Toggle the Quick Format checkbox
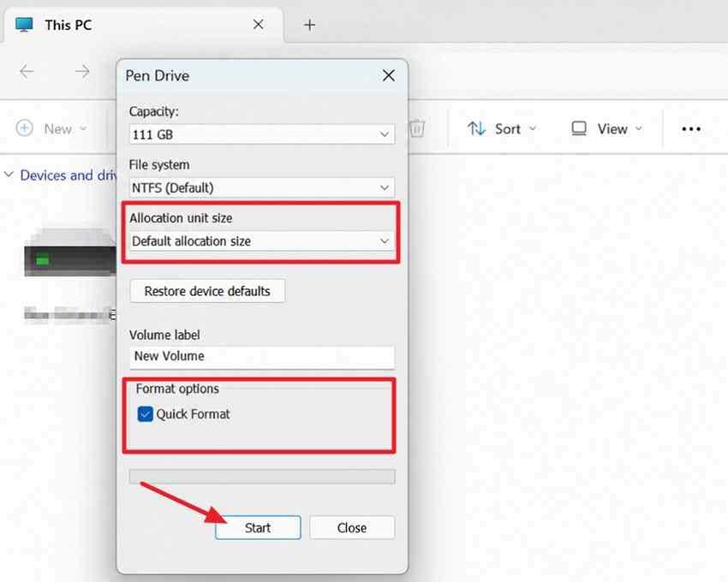The height and width of the screenshot is (582, 728). coord(146,414)
